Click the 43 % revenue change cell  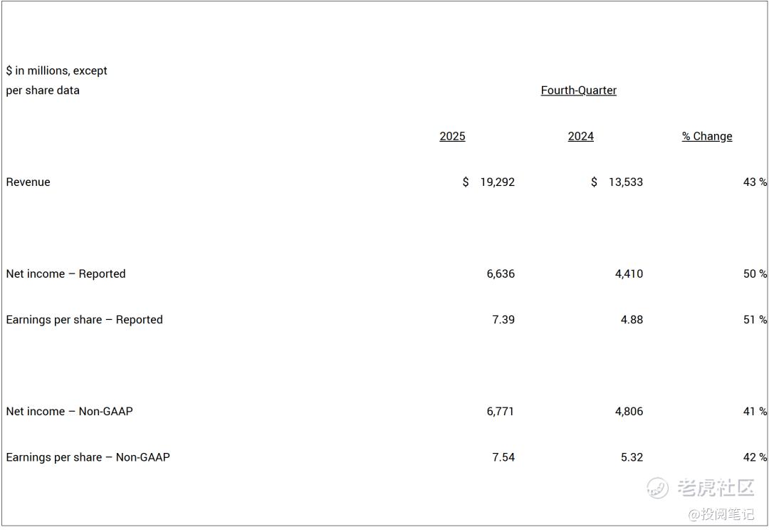pos(755,182)
